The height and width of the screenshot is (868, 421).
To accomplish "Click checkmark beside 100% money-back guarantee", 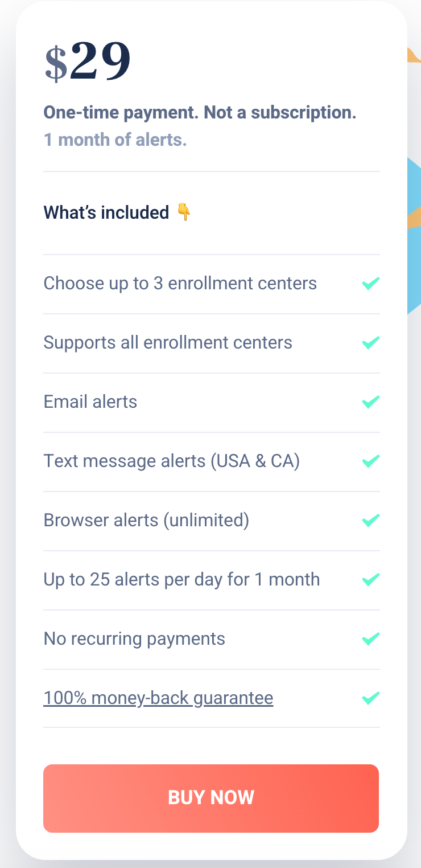I will (x=370, y=698).
